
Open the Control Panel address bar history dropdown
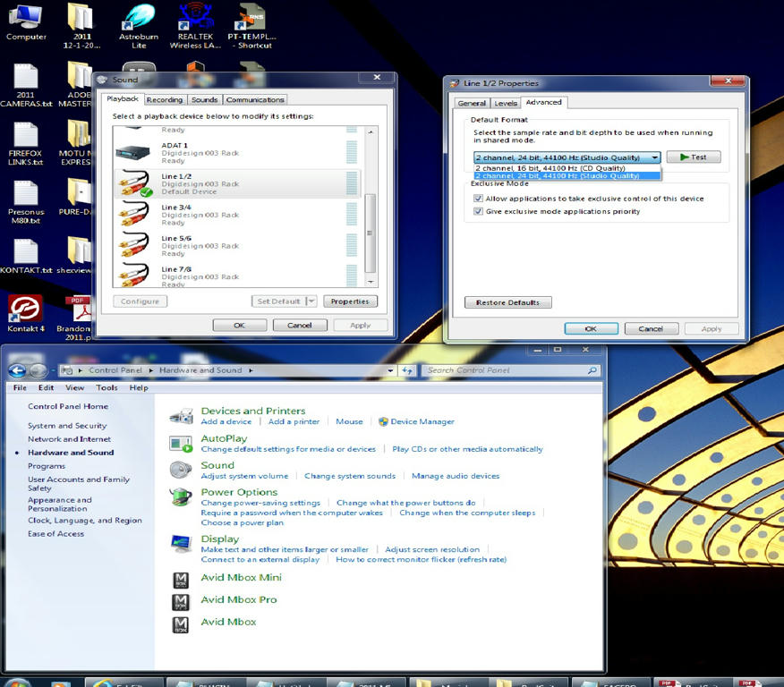point(390,370)
